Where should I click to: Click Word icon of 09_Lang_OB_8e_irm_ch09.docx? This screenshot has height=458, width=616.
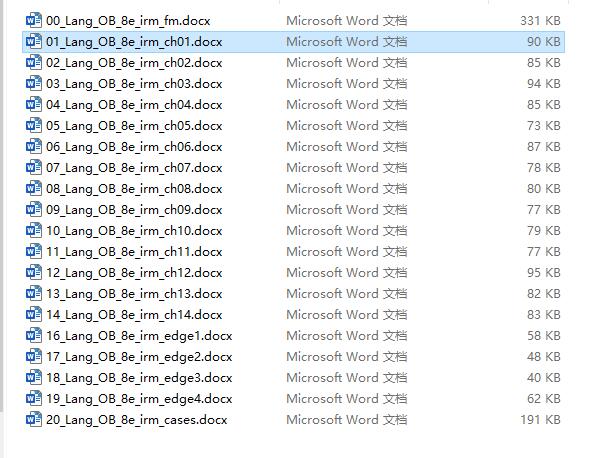[34, 209]
